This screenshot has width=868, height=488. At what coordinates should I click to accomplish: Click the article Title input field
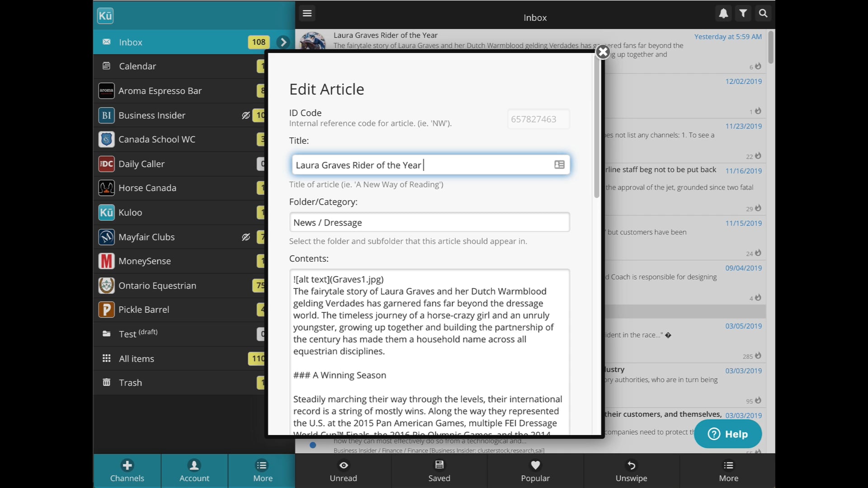430,165
